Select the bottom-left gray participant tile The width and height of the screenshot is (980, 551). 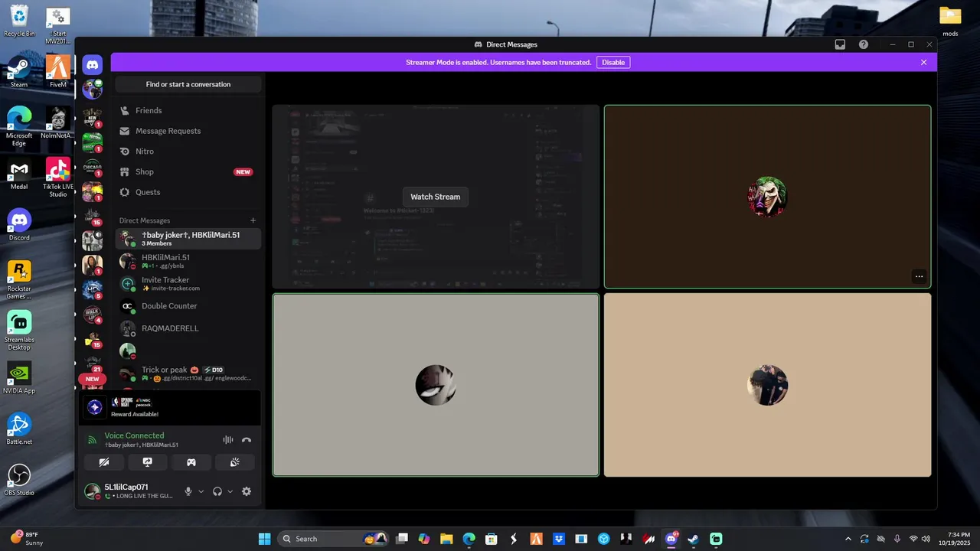pyautogui.click(x=436, y=385)
